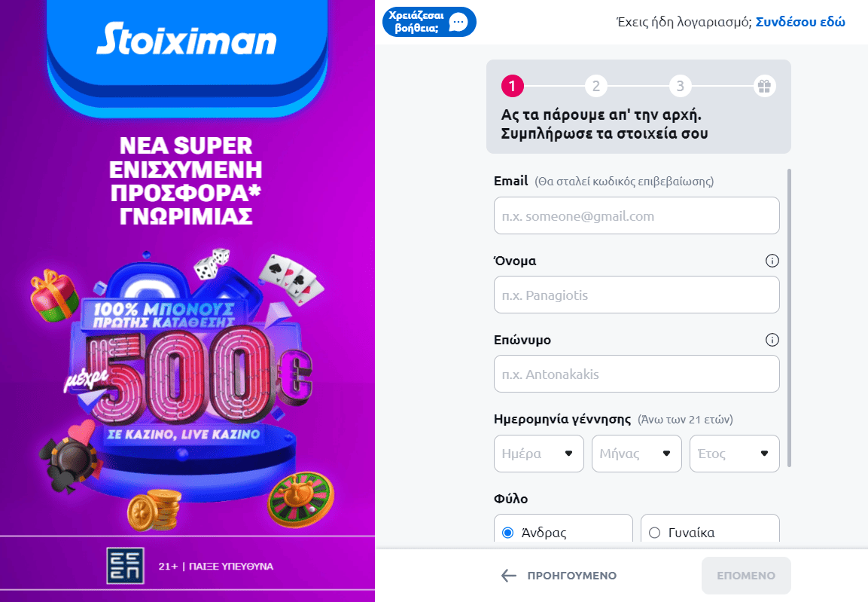Viewport: 868px width, 602px height.
Task: Click the info icon next to Όνομα
Action: 772,261
